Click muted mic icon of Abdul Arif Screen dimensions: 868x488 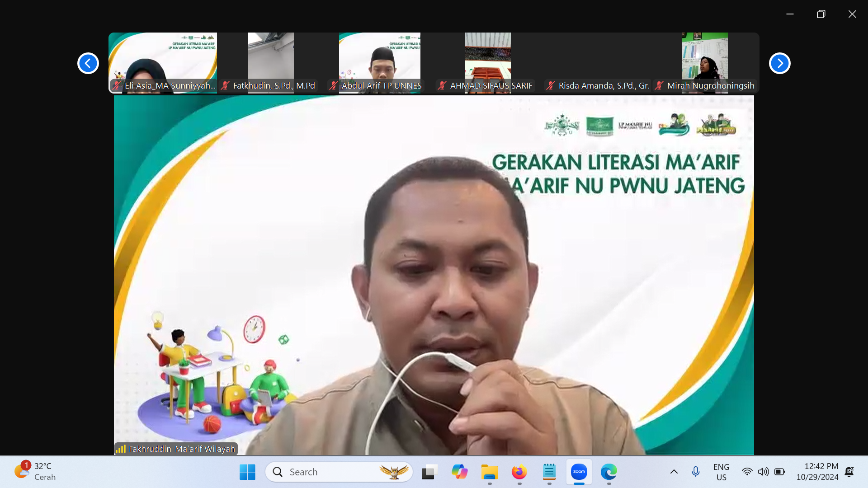334,85
